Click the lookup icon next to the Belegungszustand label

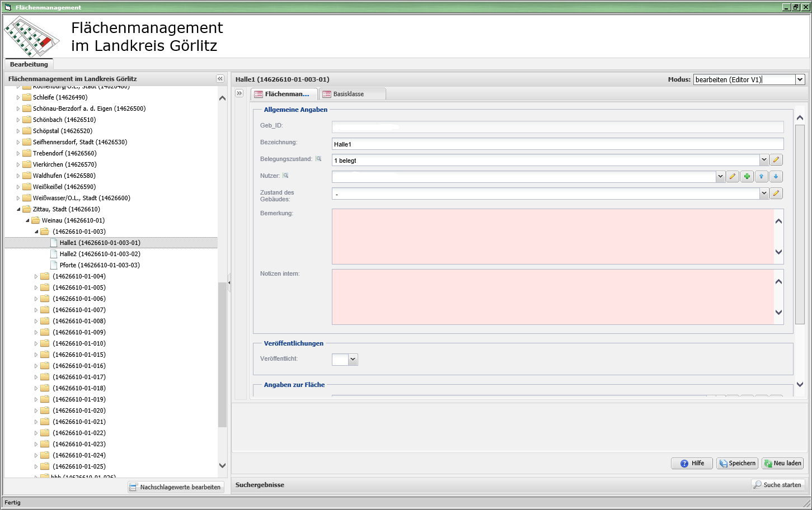tap(318, 159)
